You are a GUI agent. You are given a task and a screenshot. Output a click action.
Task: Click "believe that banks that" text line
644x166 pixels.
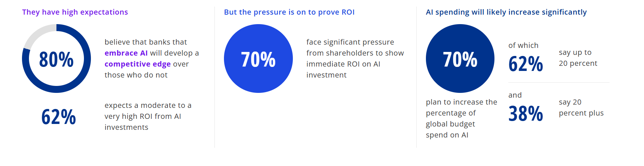[146, 42]
